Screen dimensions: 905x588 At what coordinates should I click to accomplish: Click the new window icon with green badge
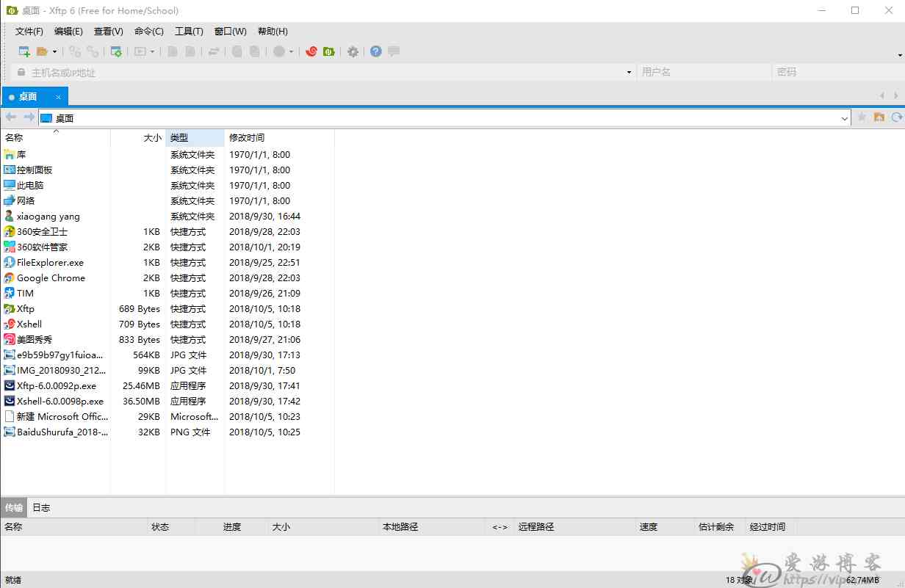pyautogui.click(x=115, y=51)
